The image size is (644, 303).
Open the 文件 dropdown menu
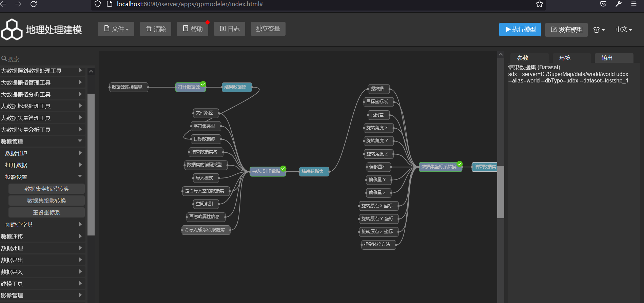coord(116,29)
